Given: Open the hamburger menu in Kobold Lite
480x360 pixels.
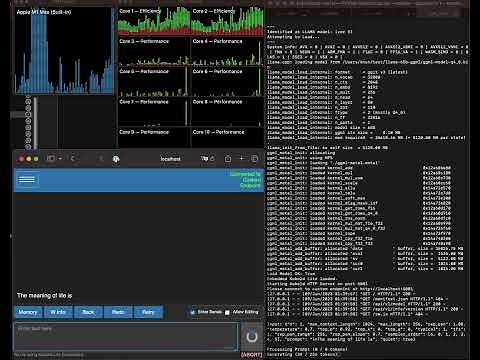Looking at the screenshot, I should click(x=27, y=180).
